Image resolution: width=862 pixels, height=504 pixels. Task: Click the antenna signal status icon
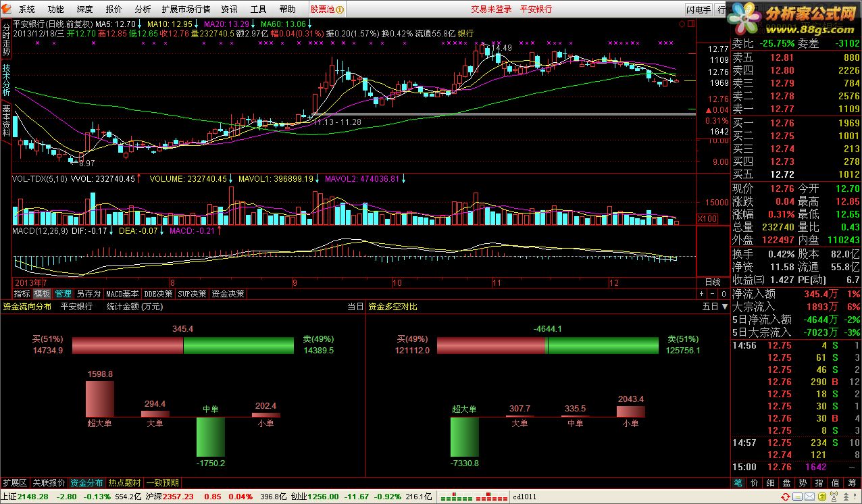pyautogui.click(x=834, y=497)
